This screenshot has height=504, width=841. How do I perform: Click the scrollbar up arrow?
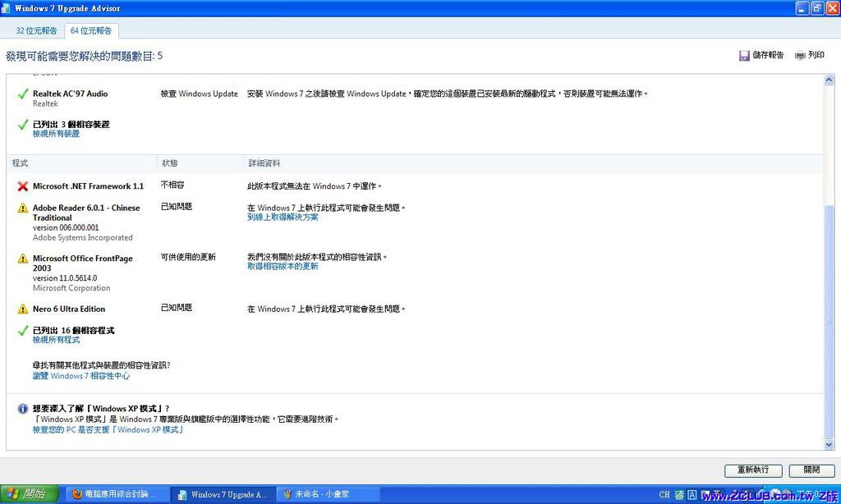tap(829, 80)
